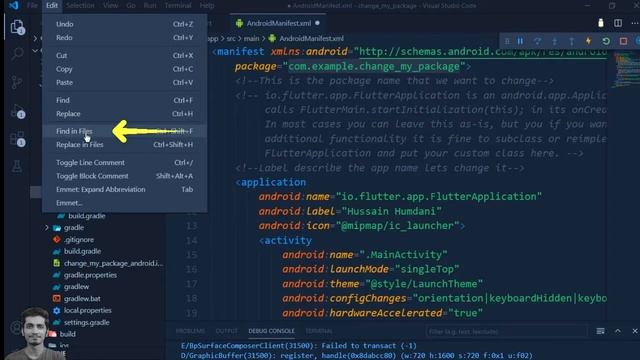The width and height of the screenshot is (640, 360).
Task: Click the green Restart debug icon
Action: pyautogui.click(x=606, y=41)
